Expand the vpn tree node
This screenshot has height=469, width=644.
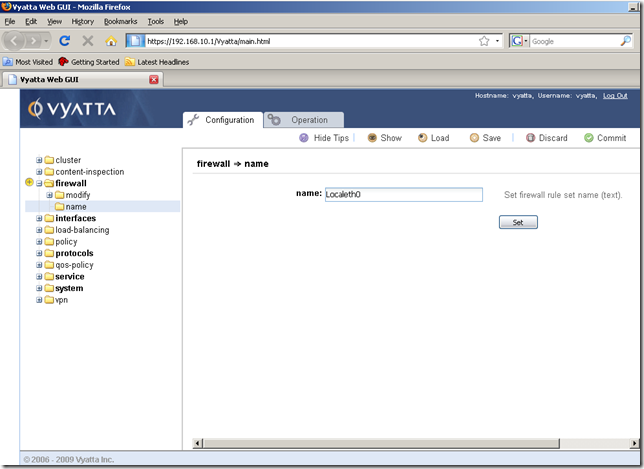[x=39, y=300]
